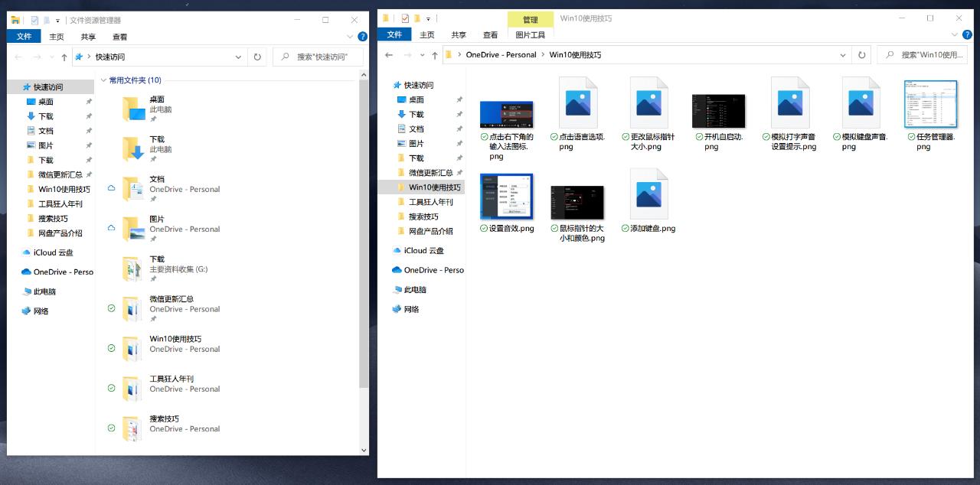Viewport: 980px width, 485px height.
Task: Click the back navigation arrow
Action: 388,54
